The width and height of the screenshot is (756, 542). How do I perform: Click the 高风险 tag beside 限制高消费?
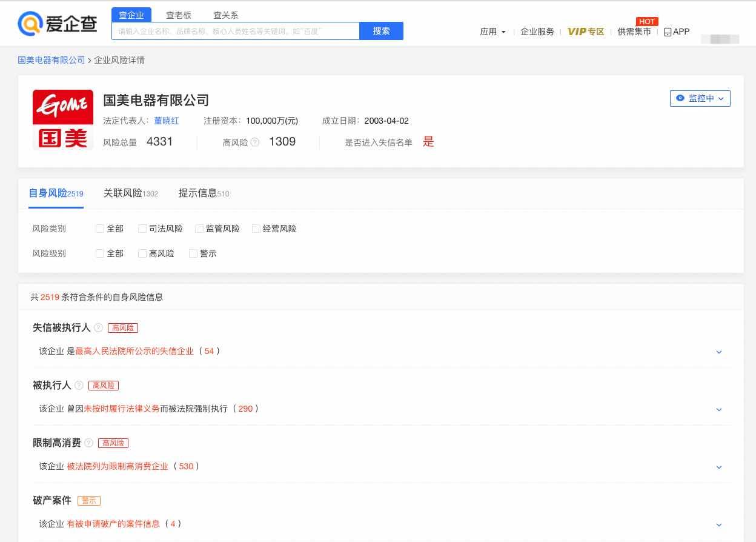[113, 443]
